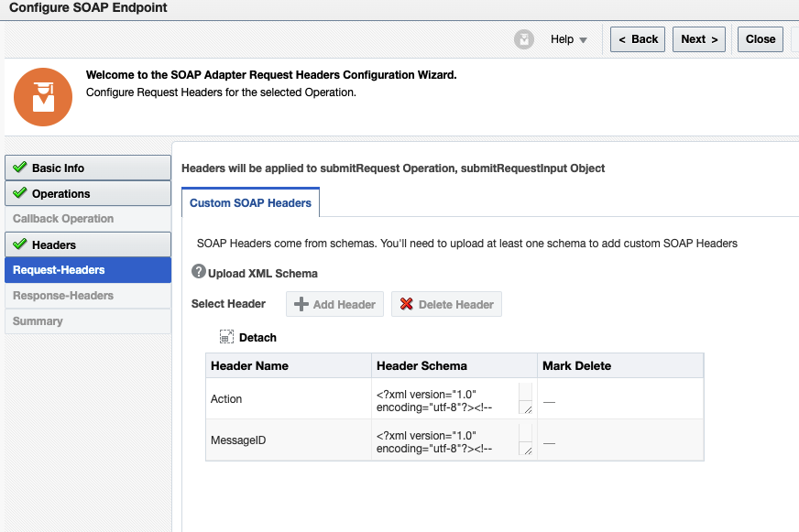Image resolution: width=799 pixels, height=532 pixels.
Task: Click the grey round icon beside Help
Action: pos(524,39)
